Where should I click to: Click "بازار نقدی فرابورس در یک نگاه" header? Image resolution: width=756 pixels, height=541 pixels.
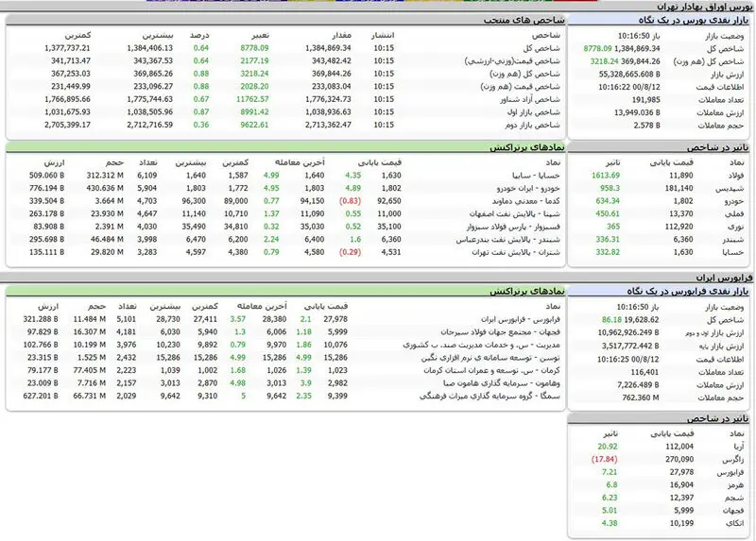688,291
